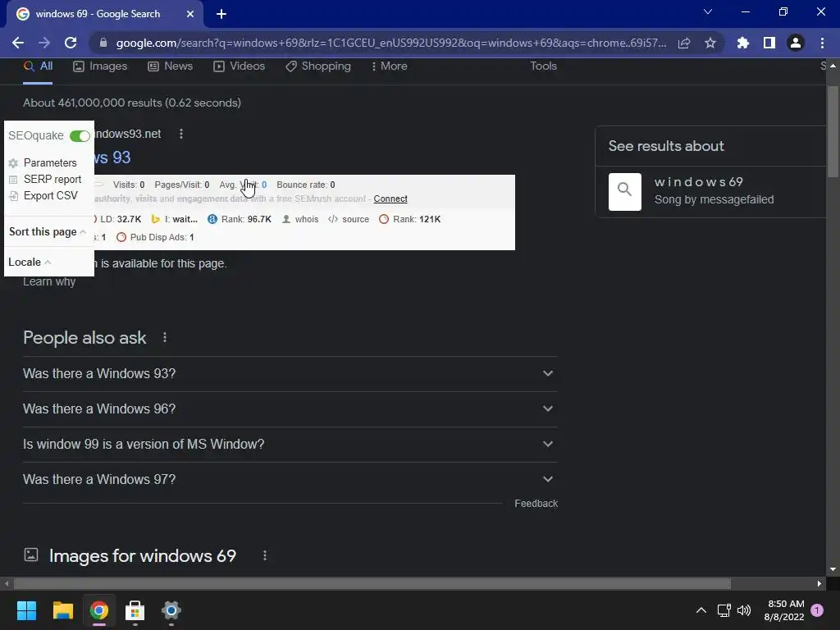
Task: Share this page icon in address bar
Action: pyautogui.click(x=684, y=43)
